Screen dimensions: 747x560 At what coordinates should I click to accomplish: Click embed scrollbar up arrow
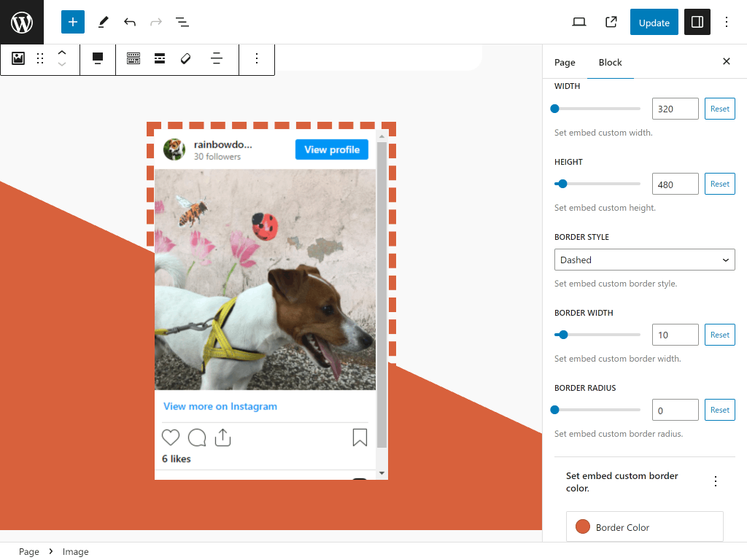[x=382, y=136]
